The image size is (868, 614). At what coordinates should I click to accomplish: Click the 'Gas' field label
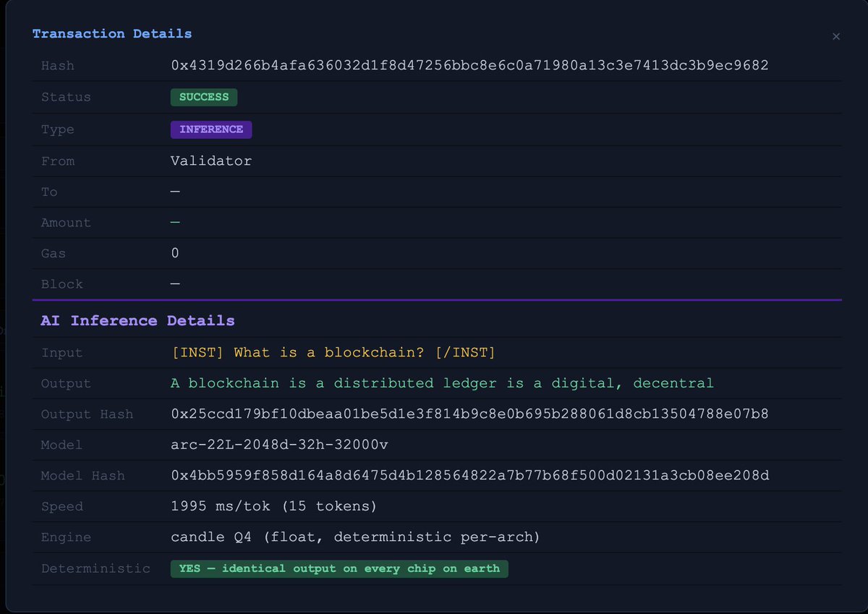54,254
